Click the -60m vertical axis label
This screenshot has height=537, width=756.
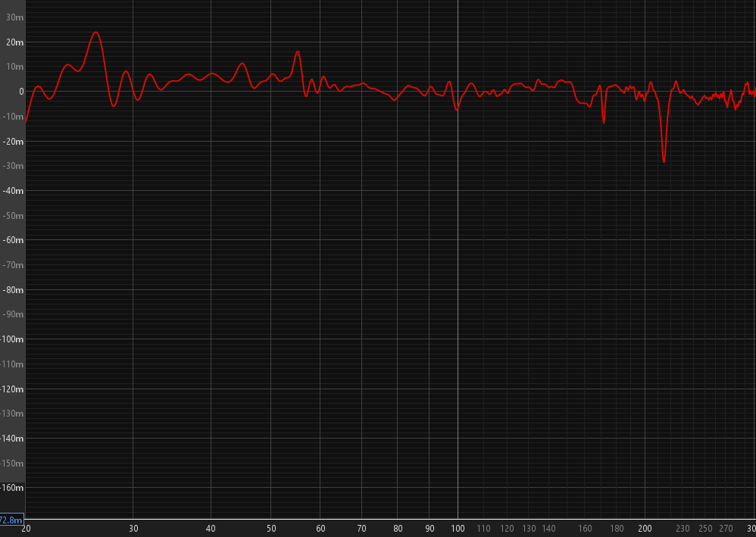coord(13,241)
